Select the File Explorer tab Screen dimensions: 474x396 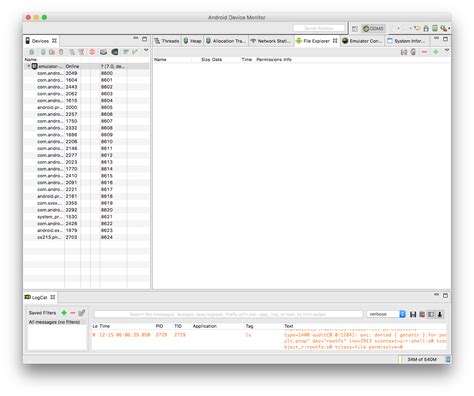point(316,41)
